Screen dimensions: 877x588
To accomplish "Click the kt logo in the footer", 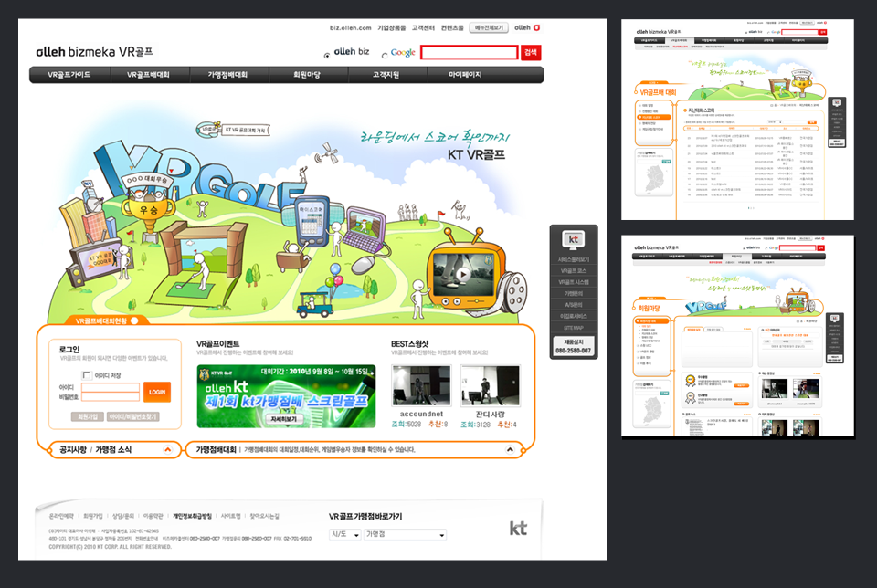I will pyautogui.click(x=518, y=528).
